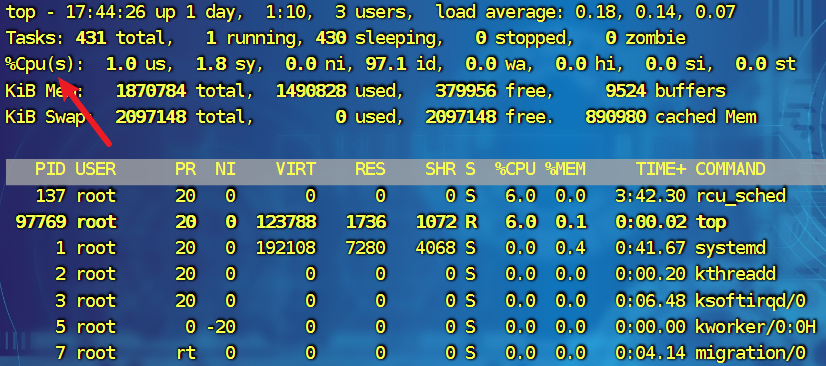This screenshot has height=366, width=826.
Task: Click the load average values
Action: coord(655,12)
